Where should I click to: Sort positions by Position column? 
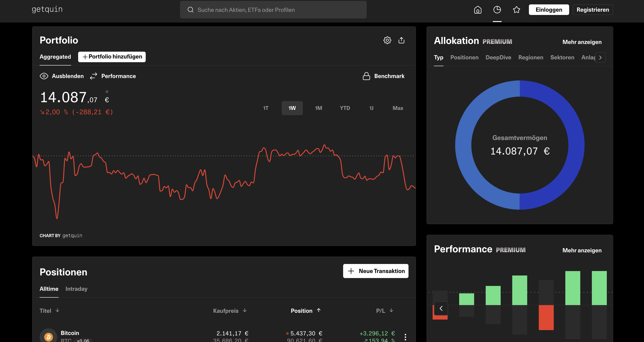305,311
